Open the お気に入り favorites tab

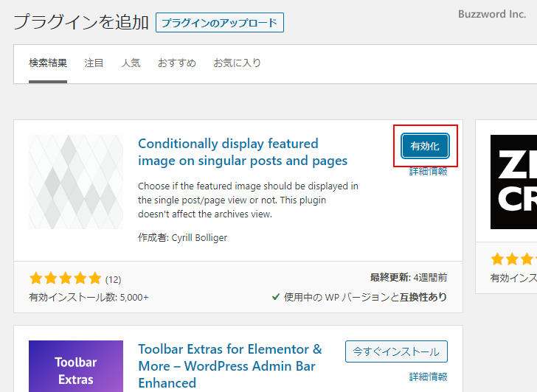pos(237,63)
